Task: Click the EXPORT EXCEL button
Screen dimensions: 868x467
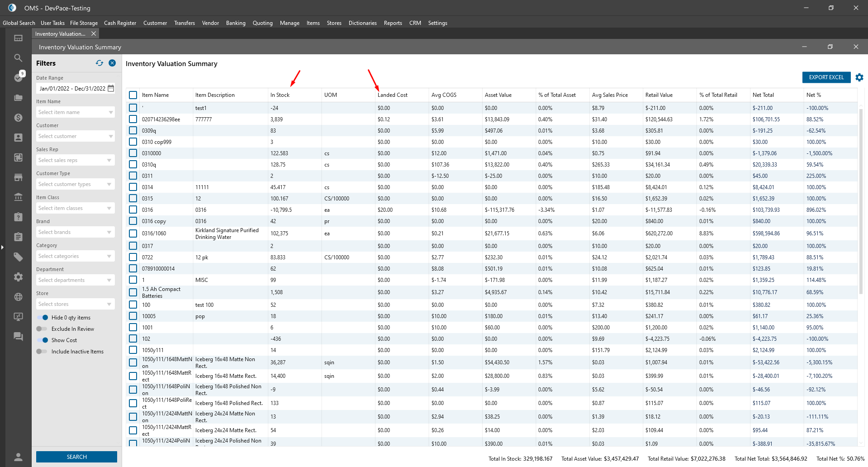Action: pos(826,77)
